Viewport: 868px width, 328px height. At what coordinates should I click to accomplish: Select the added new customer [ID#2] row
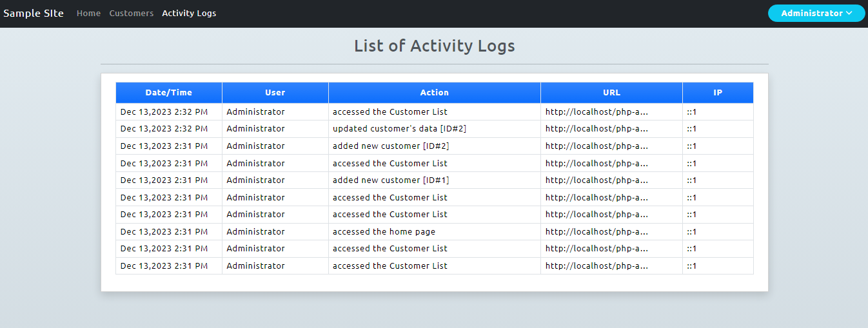point(435,146)
